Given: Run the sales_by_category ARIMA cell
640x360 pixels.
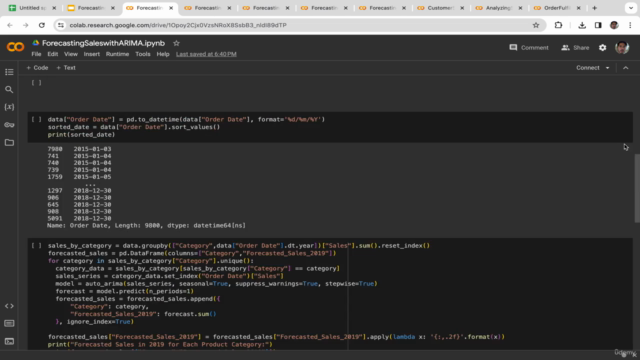Looking at the screenshot, I should (36, 245).
